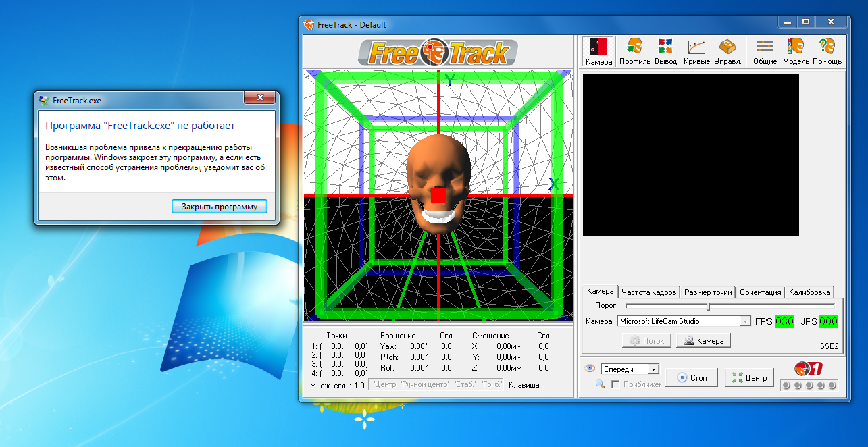This screenshot has height=447, width=868.
Task: Open the Камера toolbar section
Action: point(598,51)
